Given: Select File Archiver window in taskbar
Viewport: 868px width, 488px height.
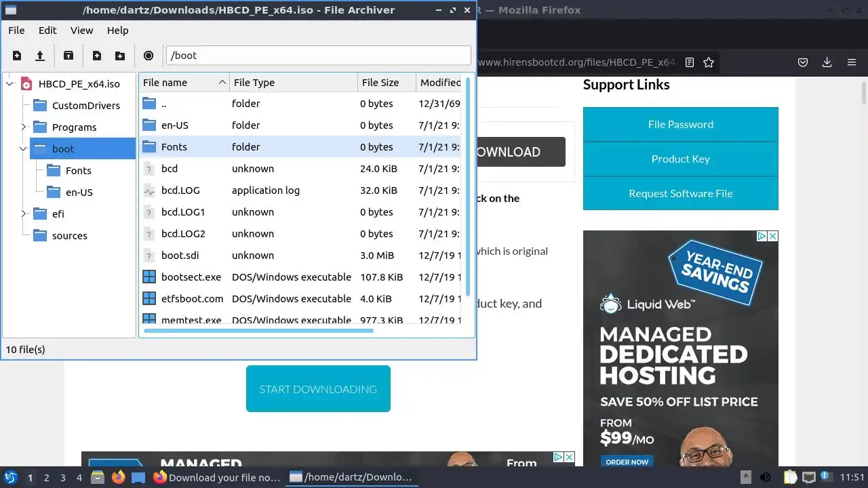Looking at the screenshot, I should click(x=351, y=477).
